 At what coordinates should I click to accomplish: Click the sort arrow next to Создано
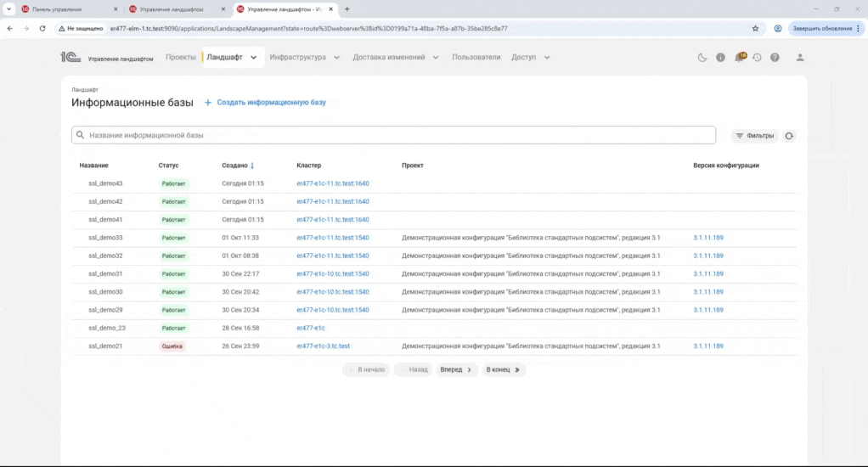tap(252, 166)
